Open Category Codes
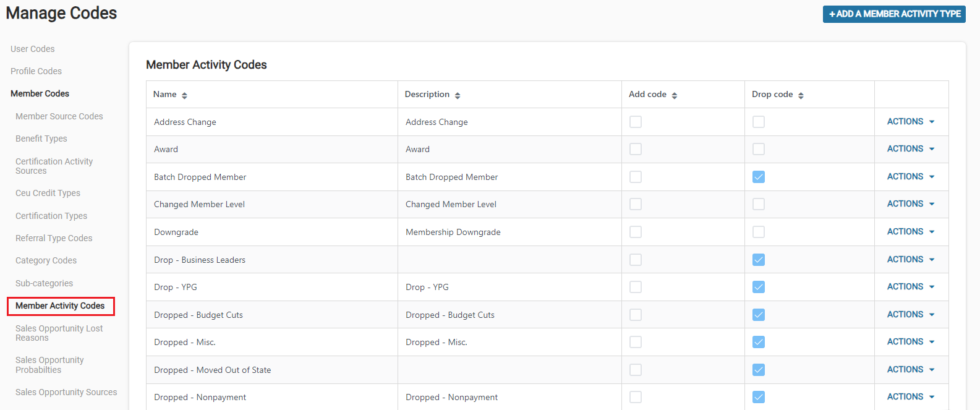The width and height of the screenshot is (980, 410). tap(46, 260)
